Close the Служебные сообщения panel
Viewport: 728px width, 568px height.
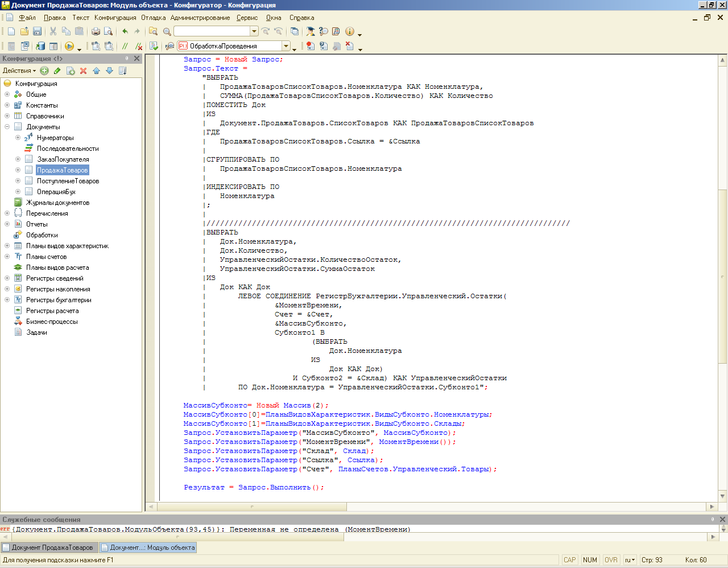pos(722,519)
